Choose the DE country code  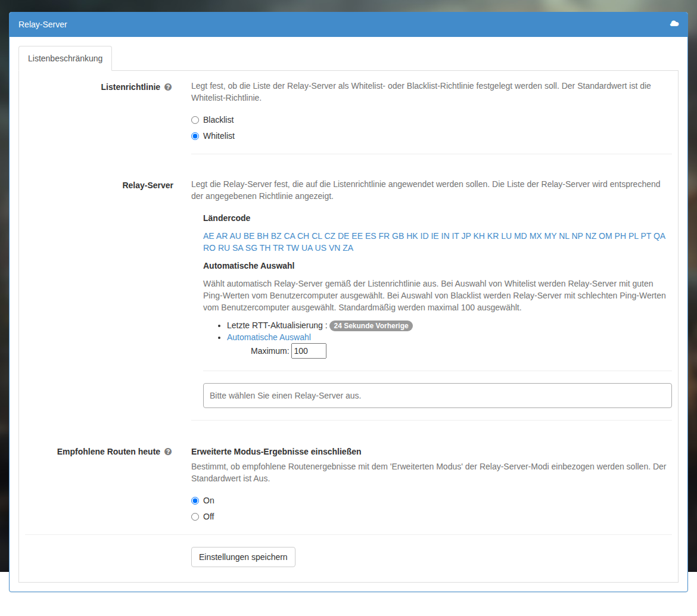(x=343, y=236)
